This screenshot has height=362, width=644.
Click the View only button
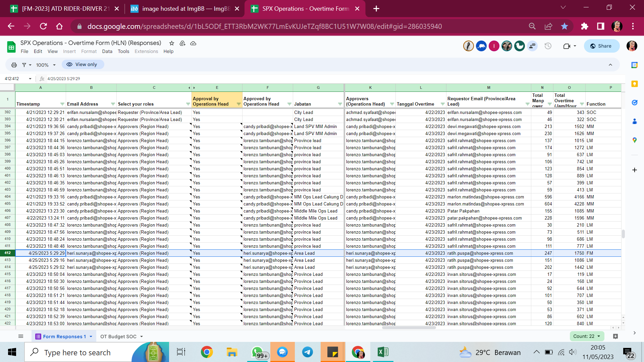tap(82, 64)
